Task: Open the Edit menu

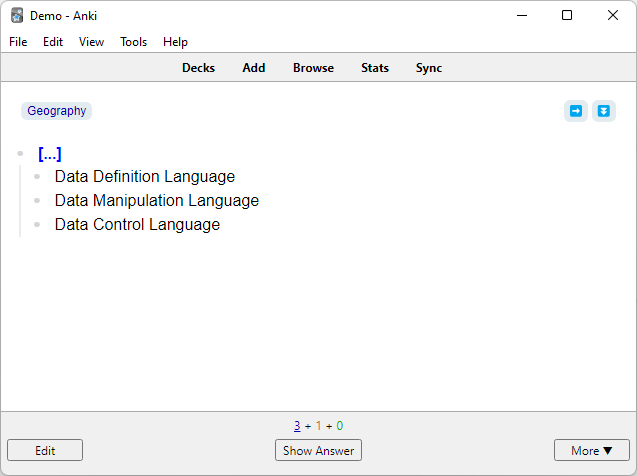Action: pos(53,42)
